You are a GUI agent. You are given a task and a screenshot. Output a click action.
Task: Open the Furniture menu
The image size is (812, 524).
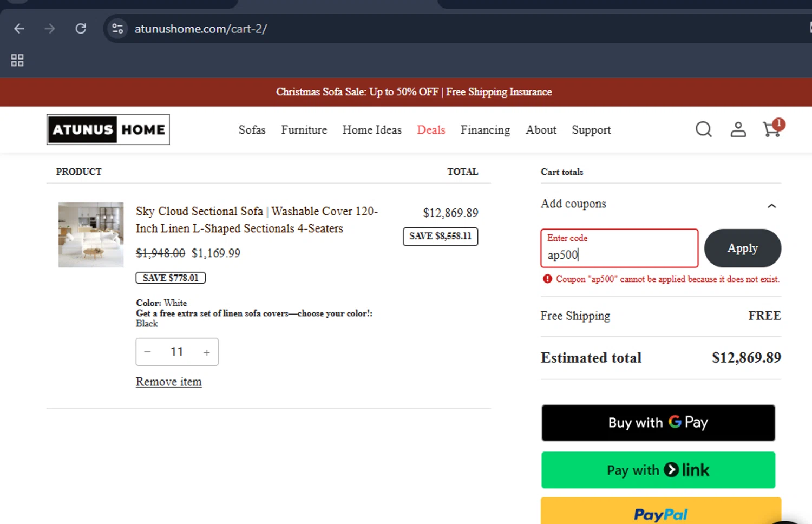(x=304, y=130)
